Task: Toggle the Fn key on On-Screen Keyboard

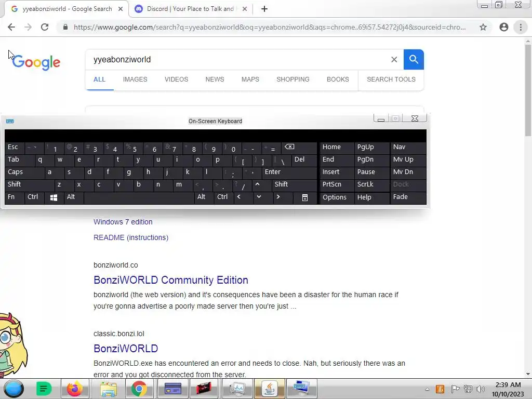Action: 15,197
